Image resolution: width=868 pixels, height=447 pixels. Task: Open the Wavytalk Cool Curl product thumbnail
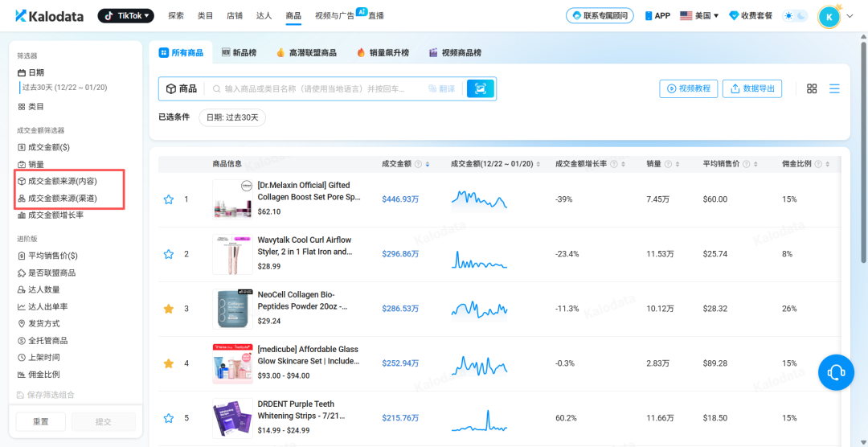tap(232, 254)
